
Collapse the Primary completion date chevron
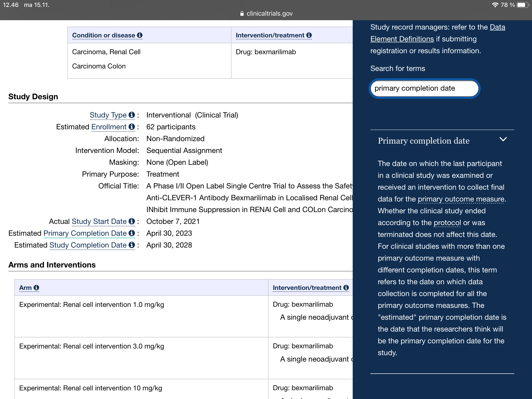(503, 139)
